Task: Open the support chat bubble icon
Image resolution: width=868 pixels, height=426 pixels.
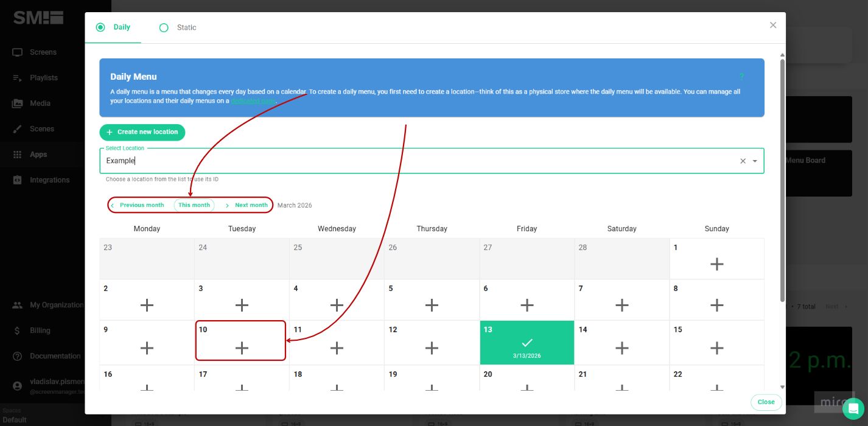Action: coord(852,408)
